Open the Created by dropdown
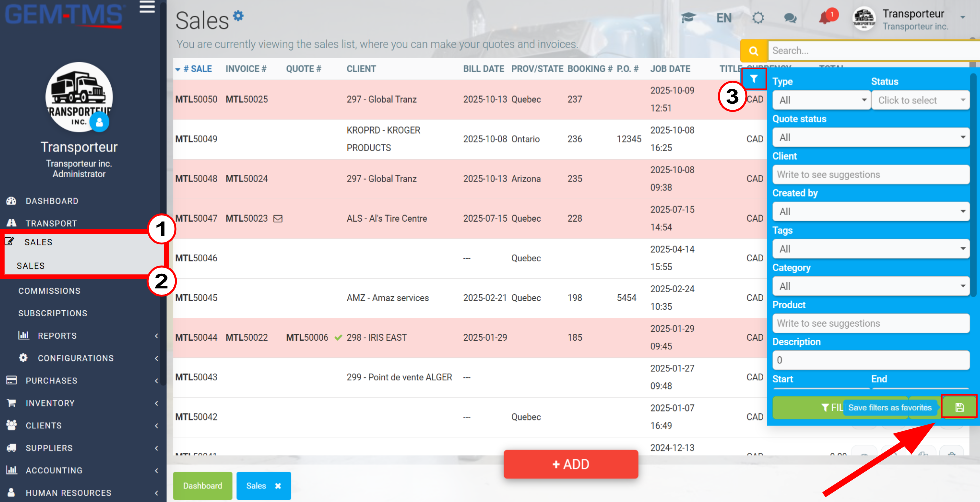980x502 pixels. (x=871, y=211)
